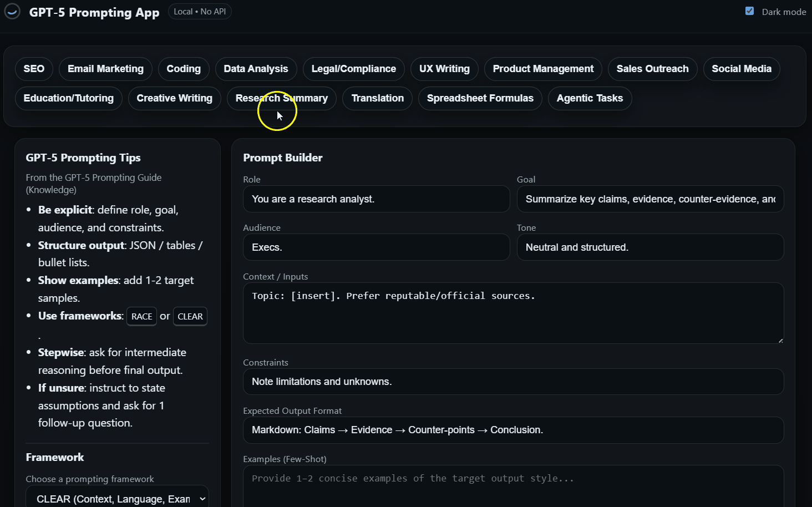
Task: Open the Agentic Tasks preset
Action: [x=590, y=98]
